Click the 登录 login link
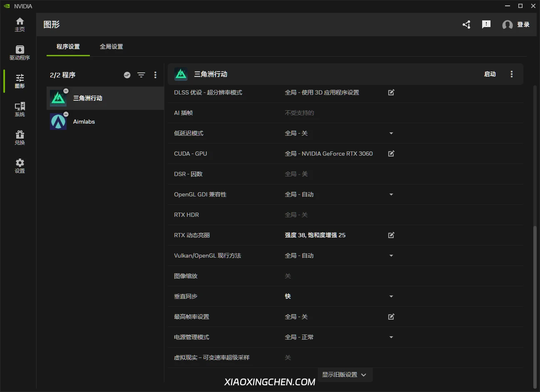 [x=523, y=25]
